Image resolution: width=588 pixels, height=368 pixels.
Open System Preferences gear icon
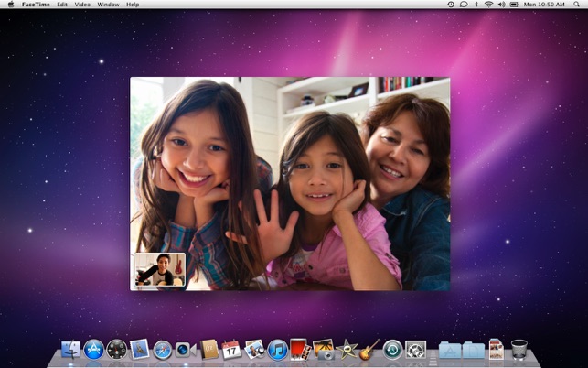[x=415, y=349]
